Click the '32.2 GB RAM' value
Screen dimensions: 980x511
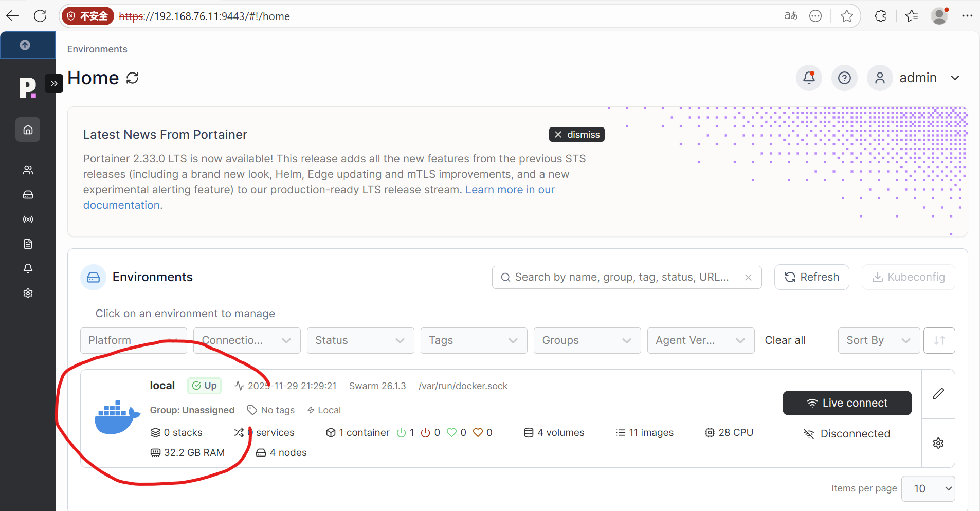point(188,453)
